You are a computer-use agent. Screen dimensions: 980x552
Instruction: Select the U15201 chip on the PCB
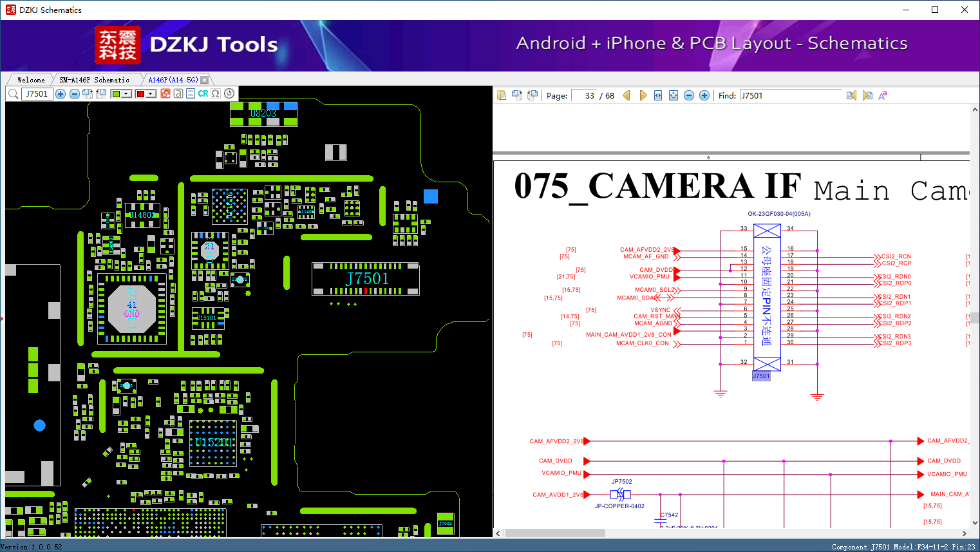coord(213,443)
